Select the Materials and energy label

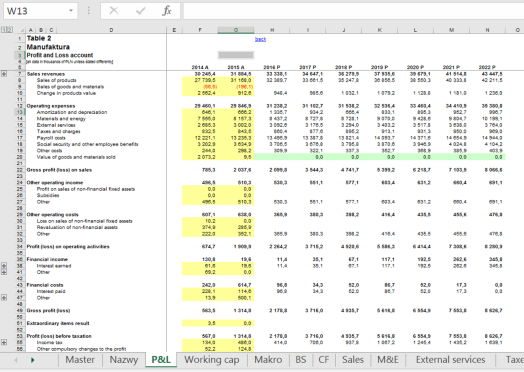click(61, 119)
